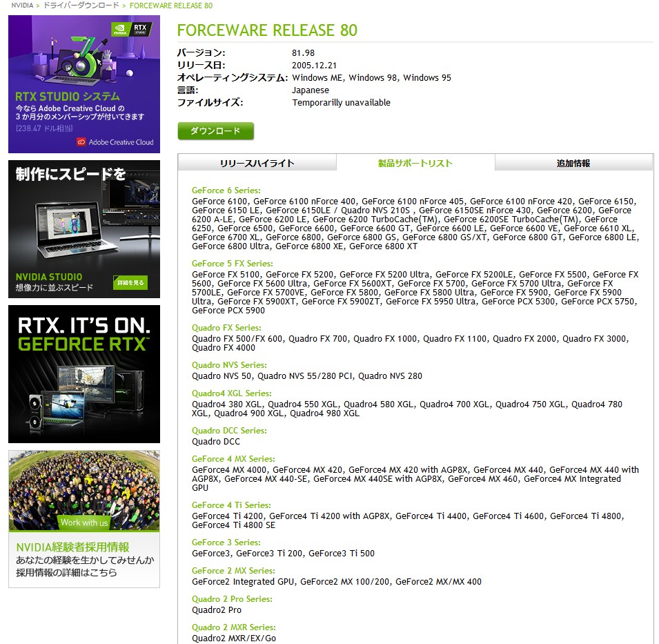This screenshot has width=659, height=644.
Task: Switch to the 追加情報 tab
Action: 573,163
